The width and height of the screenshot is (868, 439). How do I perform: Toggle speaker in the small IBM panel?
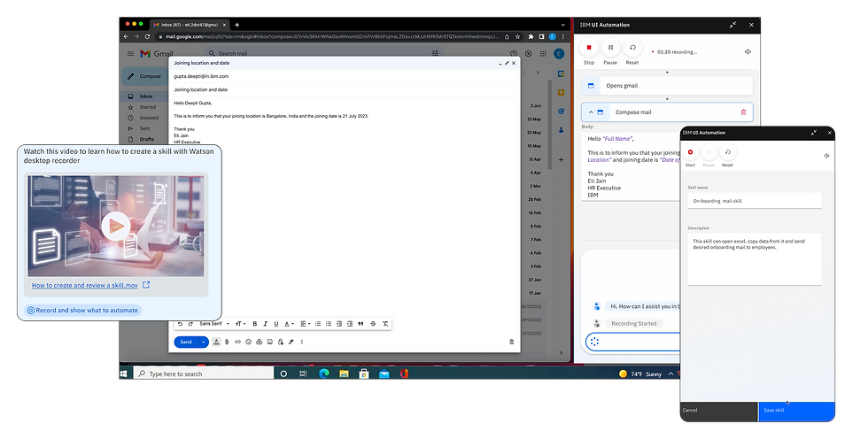[826, 156]
